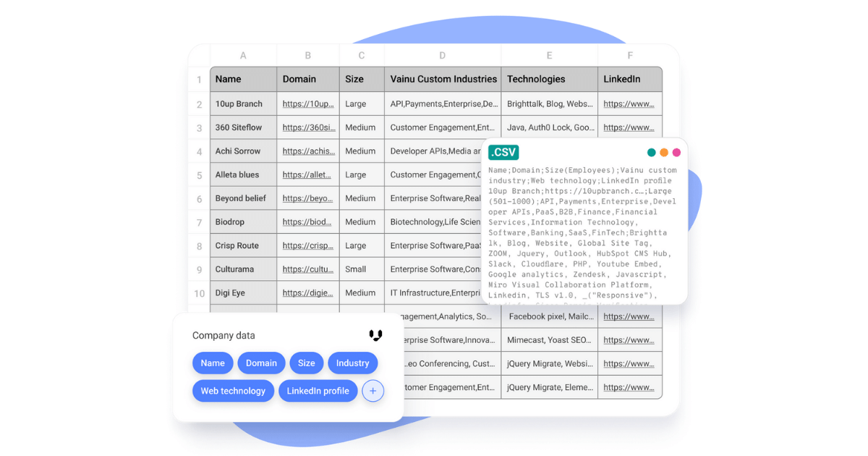Image resolution: width=868 pixels, height=456 pixels.
Task: Toggle the Name data field chip
Action: click(213, 363)
